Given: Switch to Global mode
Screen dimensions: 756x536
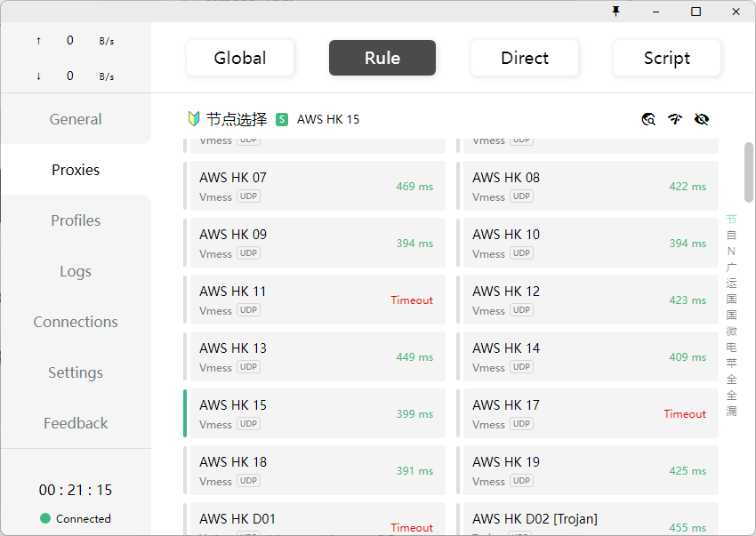Looking at the screenshot, I should tap(240, 58).
